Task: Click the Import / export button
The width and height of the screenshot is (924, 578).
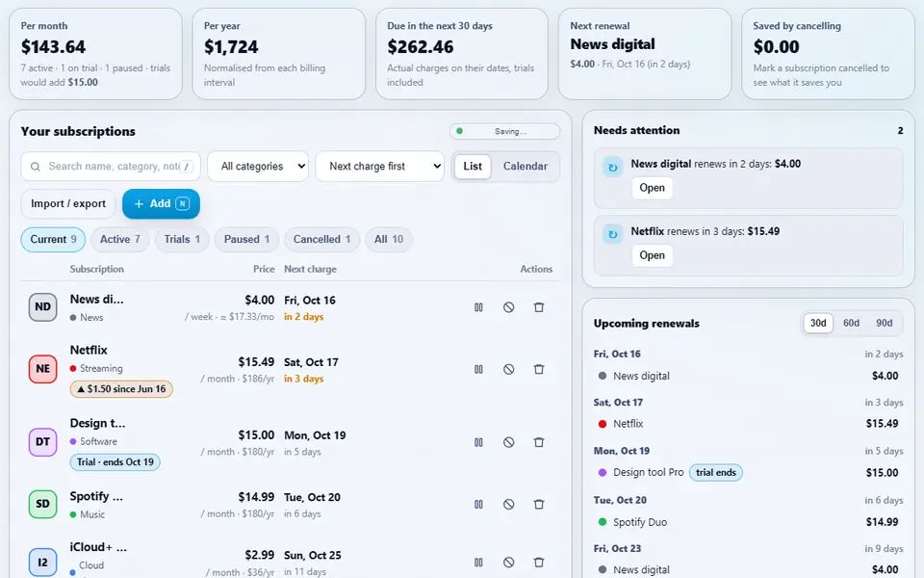Action: 68,203
